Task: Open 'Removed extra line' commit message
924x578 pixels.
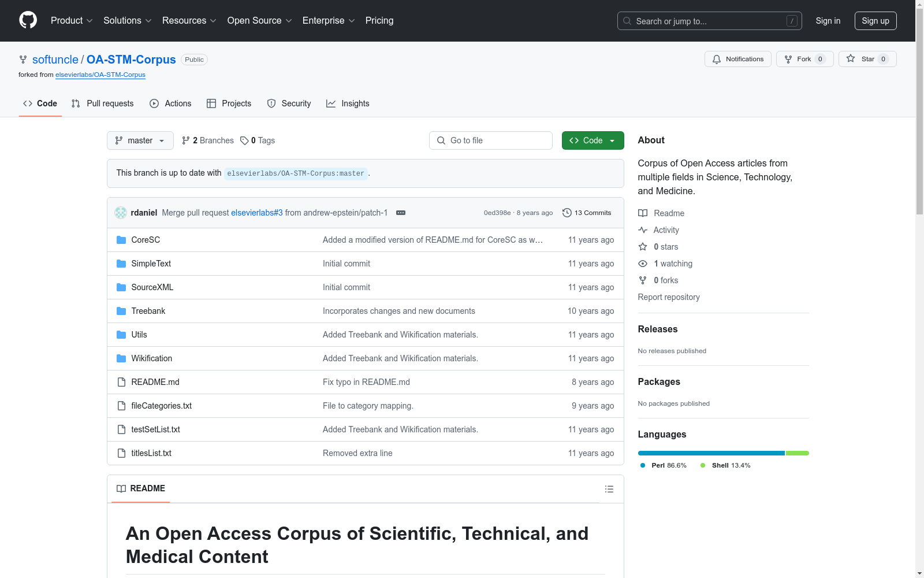Action: pos(357,453)
